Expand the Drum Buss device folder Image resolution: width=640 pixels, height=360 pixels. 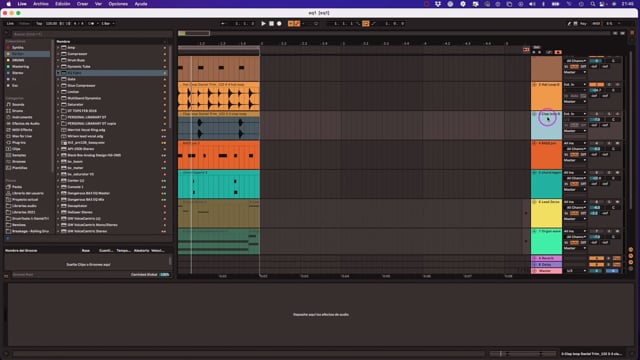(58, 60)
